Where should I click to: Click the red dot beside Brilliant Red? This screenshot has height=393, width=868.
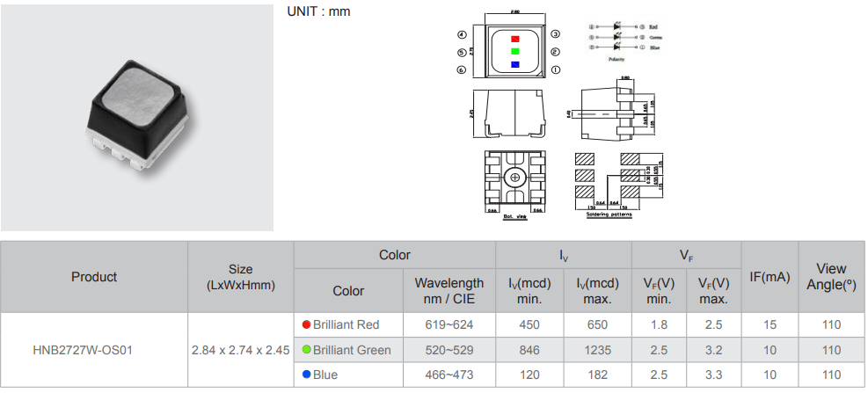(x=306, y=325)
